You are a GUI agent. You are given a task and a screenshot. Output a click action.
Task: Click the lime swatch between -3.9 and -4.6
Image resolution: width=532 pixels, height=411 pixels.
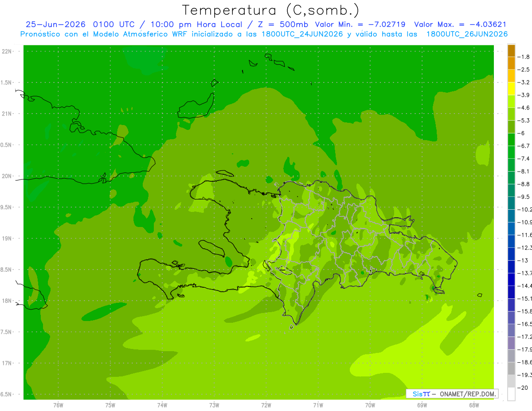coord(511,102)
